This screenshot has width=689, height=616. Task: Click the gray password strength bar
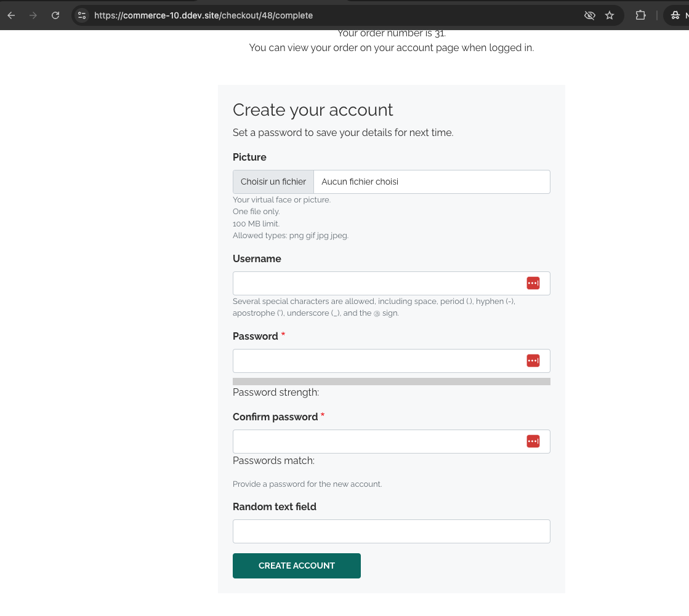[x=391, y=382]
